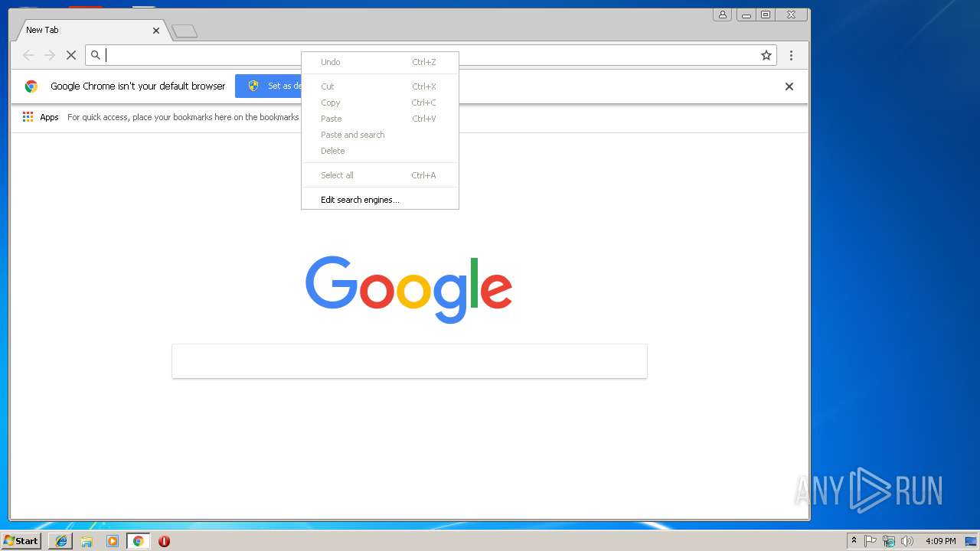
Task: Click the back navigation arrow
Action: pos(28,55)
